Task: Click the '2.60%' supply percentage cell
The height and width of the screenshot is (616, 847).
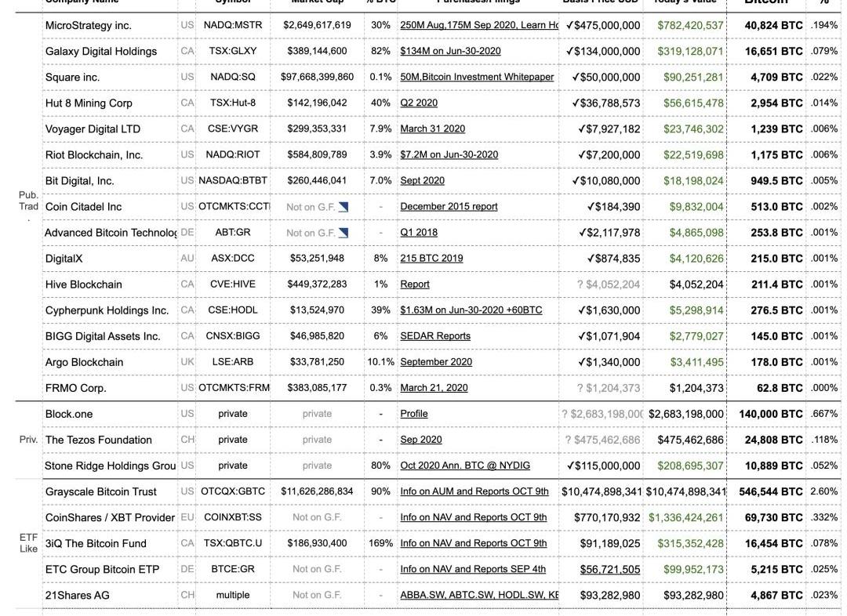Action: [824, 492]
